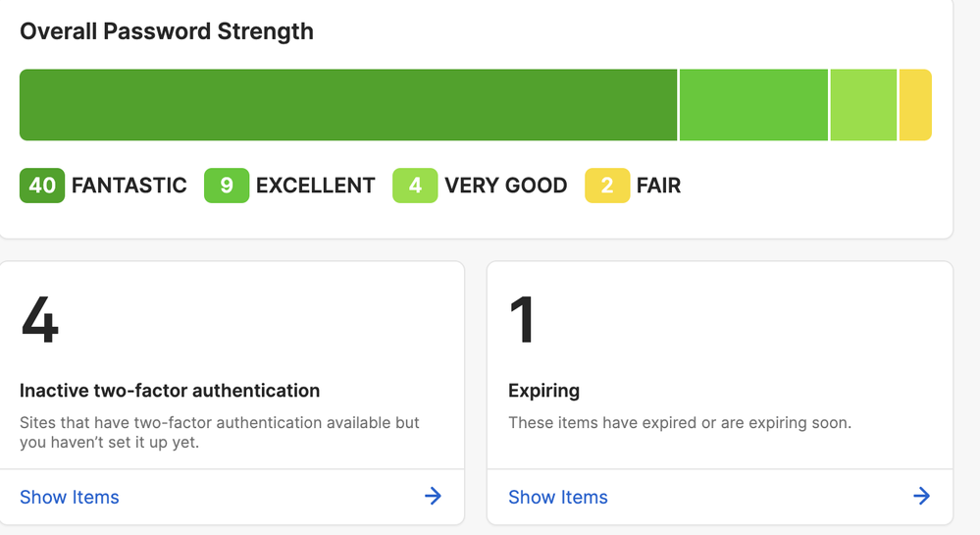This screenshot has width=980, height=535.
Task: Select the dark green Fantastic bar segment
Action: tap(348, 105)
